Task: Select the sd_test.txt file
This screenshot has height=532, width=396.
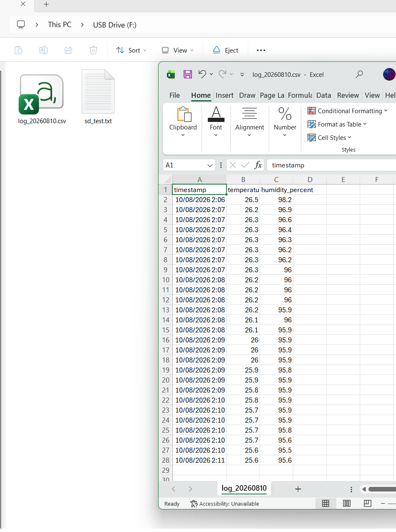Action: click(x=98, y=97)
